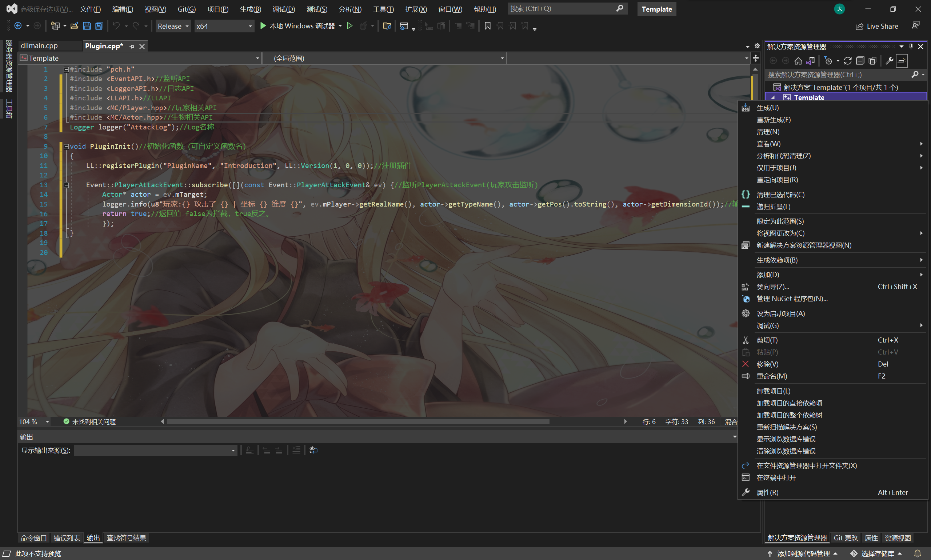This screenshot has height=560, width=931.
Task: Click the top search box 搜索 (Ctrl+Q)
Action: tap(567, 9)
